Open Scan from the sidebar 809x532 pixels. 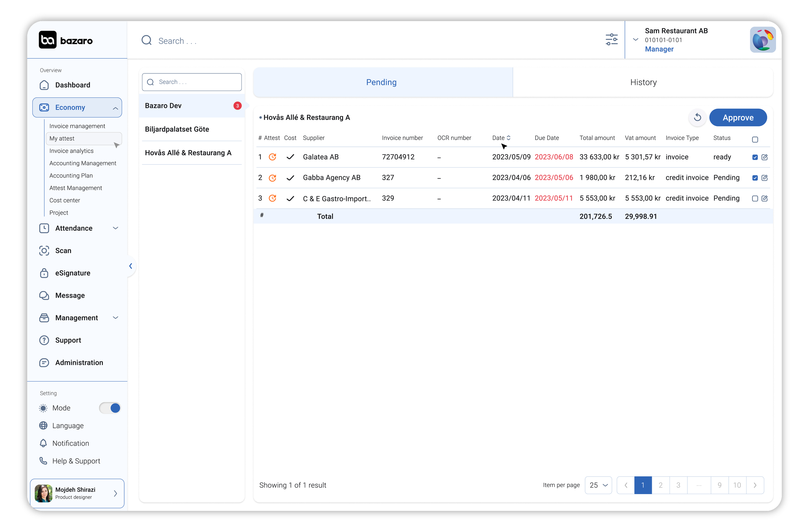tap(63, 251)
